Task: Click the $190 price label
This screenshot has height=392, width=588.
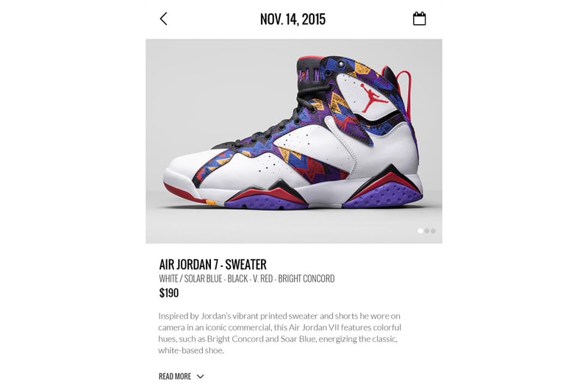Action: pyautogui.click(x=169, y=293)
